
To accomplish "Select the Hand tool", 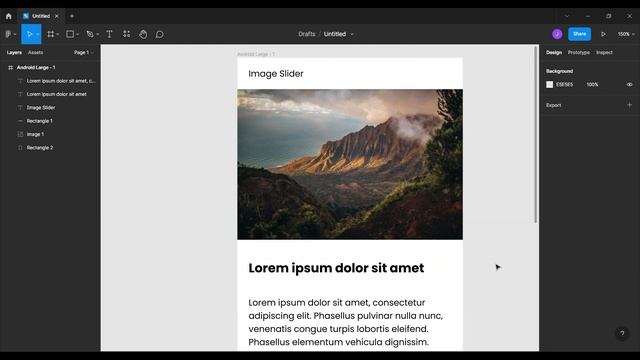I will click(x=143, y=34).
